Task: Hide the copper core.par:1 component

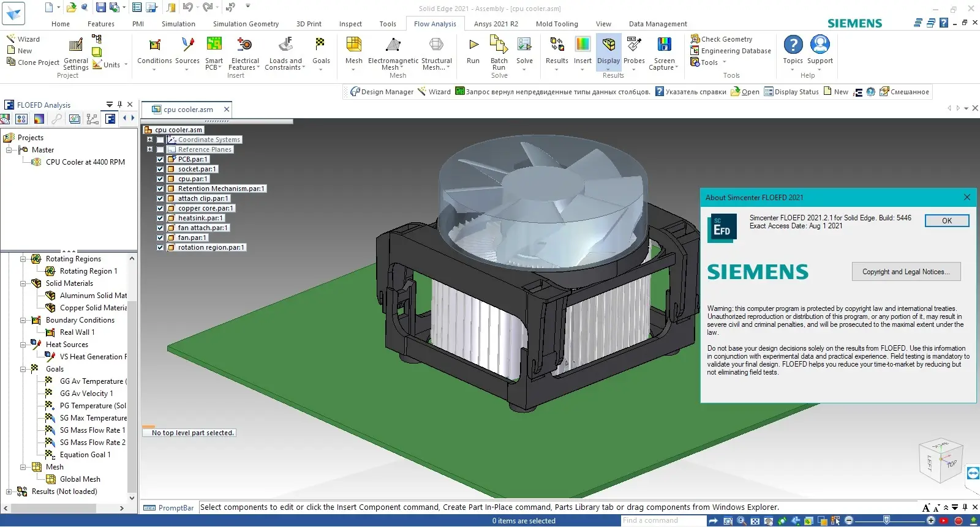Action: pos(160,208)
